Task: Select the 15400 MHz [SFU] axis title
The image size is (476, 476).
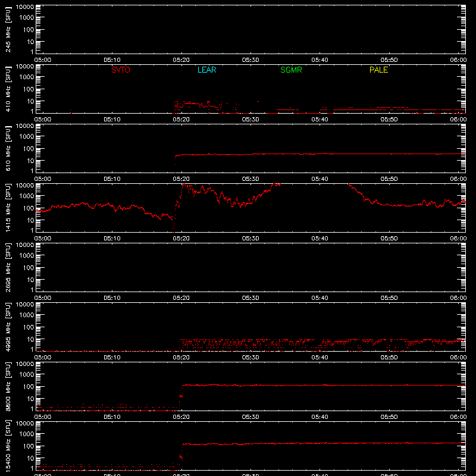Action: coord(8,446)
